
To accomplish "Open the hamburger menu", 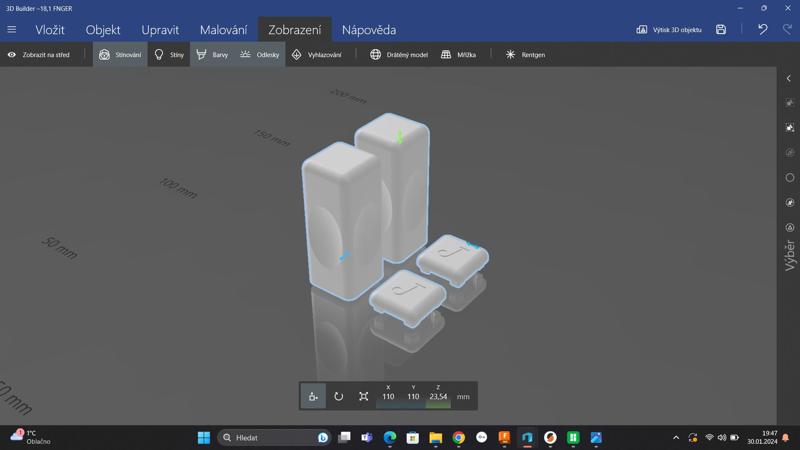I will tap(11, 30).
